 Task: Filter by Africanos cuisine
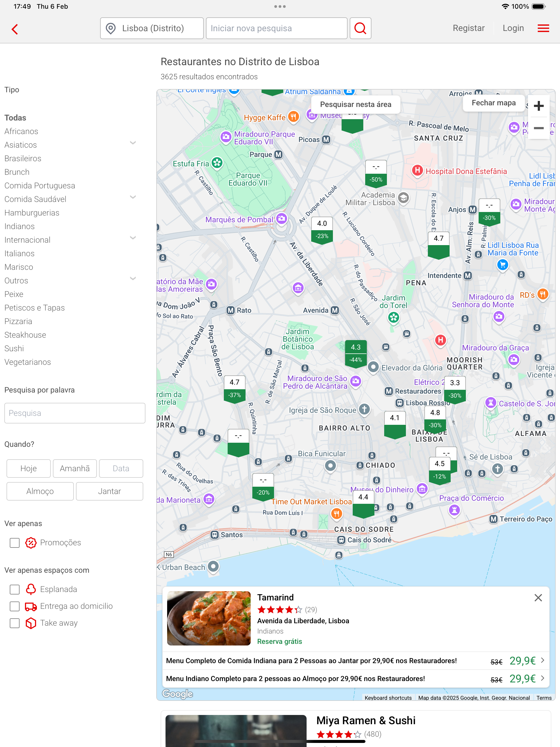(21, 131)
